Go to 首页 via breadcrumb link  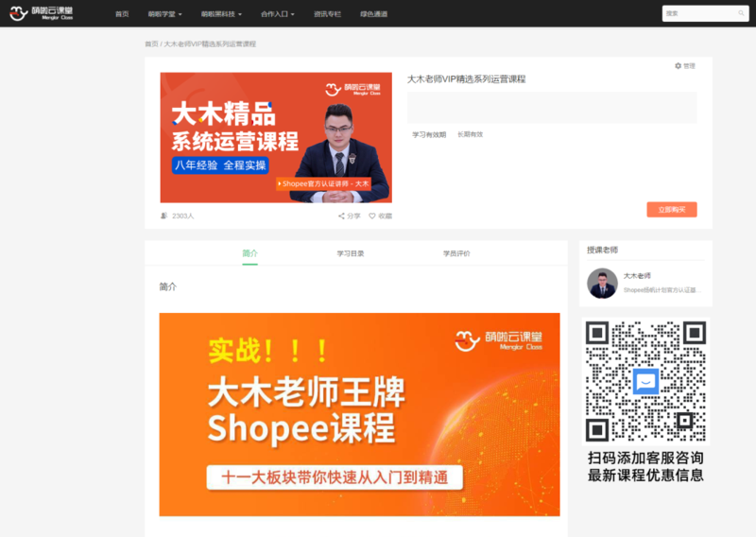(x=151, y=43)
